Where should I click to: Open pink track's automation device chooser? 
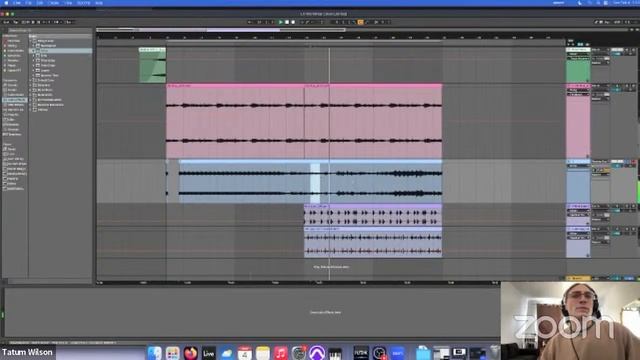[578, 91]
